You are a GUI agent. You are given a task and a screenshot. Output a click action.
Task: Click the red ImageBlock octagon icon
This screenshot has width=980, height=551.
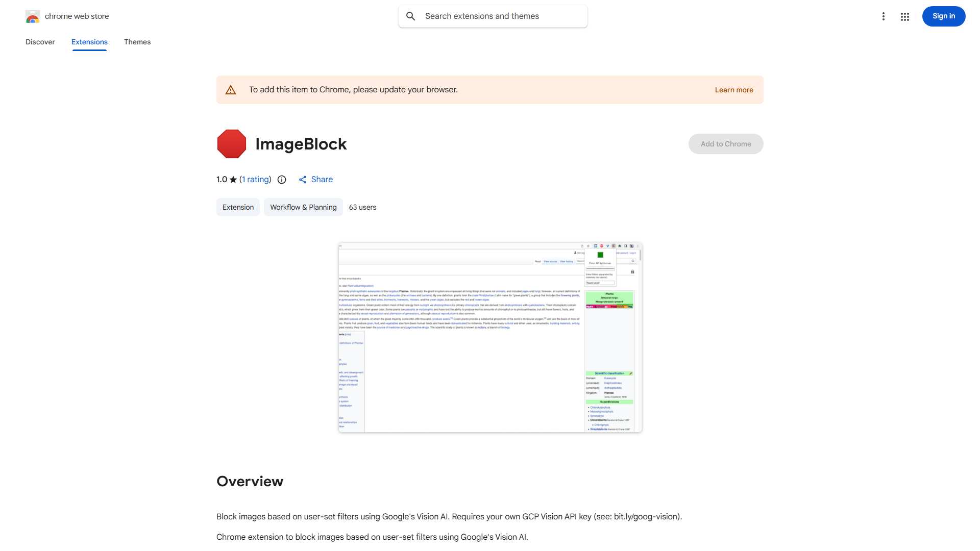(x=232, y=144)
